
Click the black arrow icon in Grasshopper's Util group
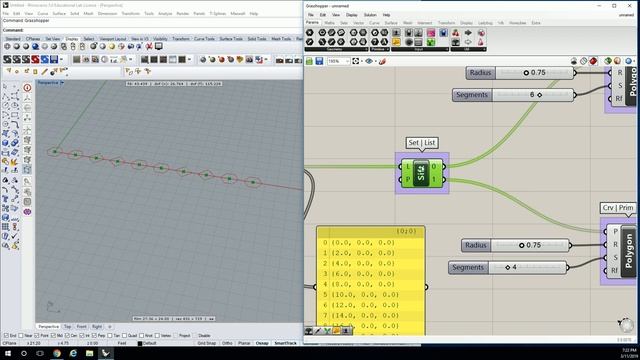(x=468, y=33)
